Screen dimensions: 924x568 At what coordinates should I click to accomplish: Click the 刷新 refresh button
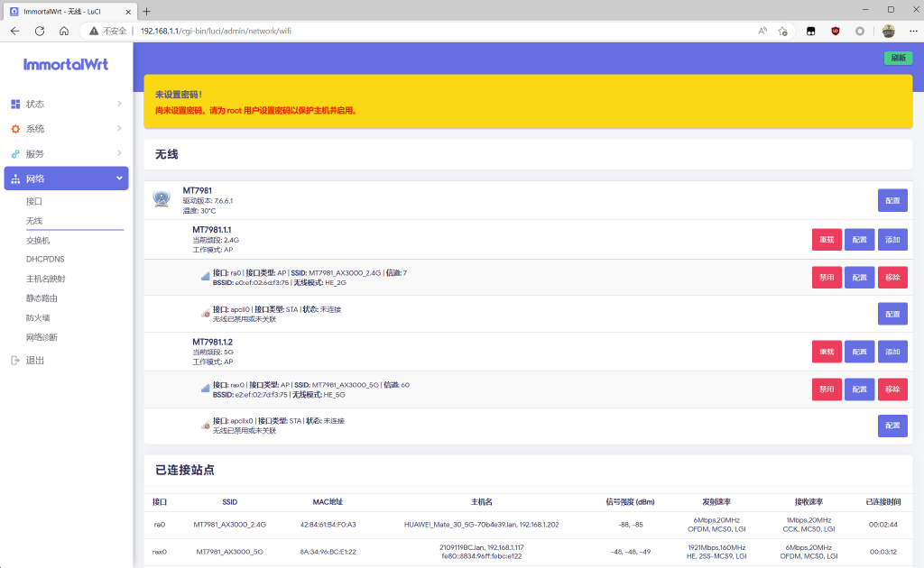tap(897, 57)
